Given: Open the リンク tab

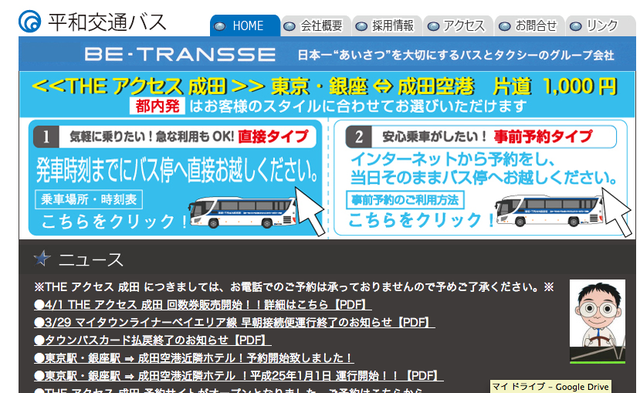Looking at the screenshot, I should tap(600, 26).
